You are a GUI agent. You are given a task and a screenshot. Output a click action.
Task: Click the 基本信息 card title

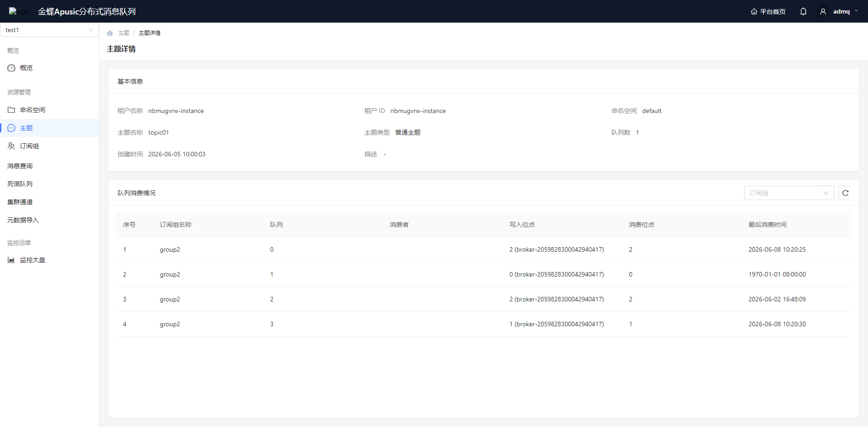pos(130,81)
